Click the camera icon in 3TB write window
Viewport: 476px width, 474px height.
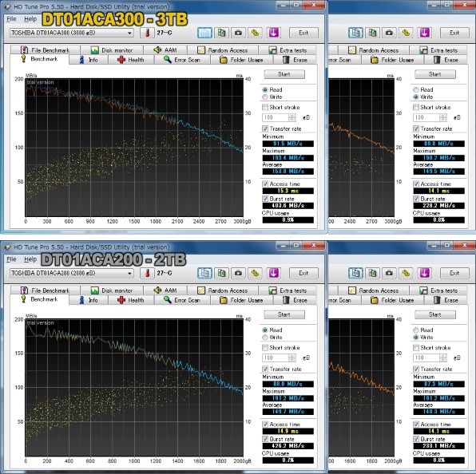tap(389, 33)
